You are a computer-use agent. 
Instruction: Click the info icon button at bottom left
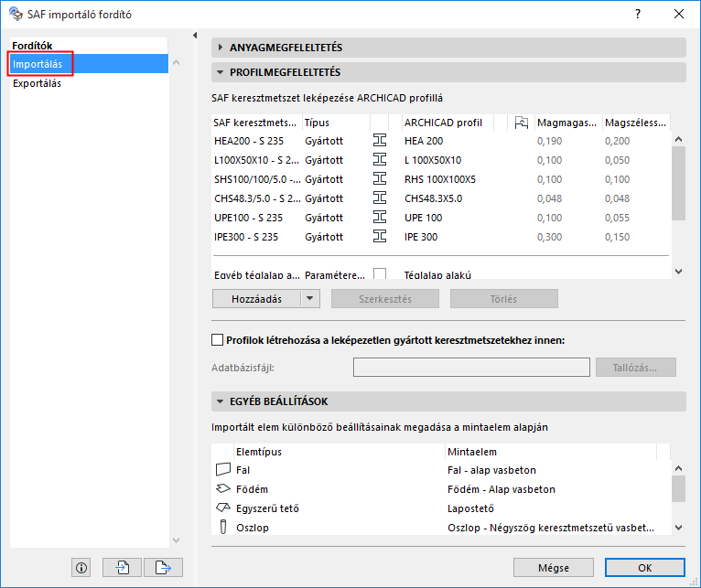[x=81, y=568]
